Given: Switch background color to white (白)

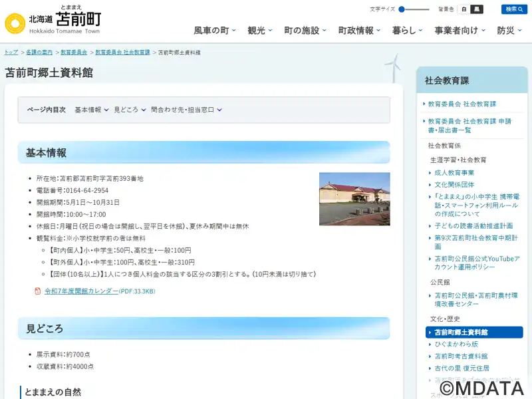Looking at the screenshot, I should coord(464,9).
